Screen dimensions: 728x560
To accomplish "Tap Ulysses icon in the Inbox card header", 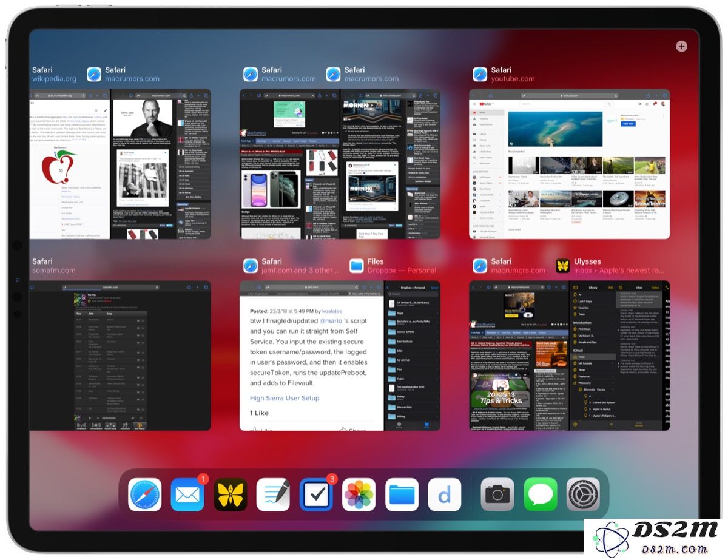I will [x=563, y=266].
